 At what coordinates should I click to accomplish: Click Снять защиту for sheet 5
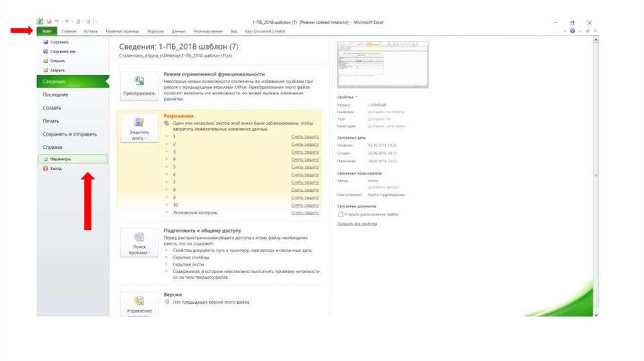pyautogui.click(x=305, y=167)
